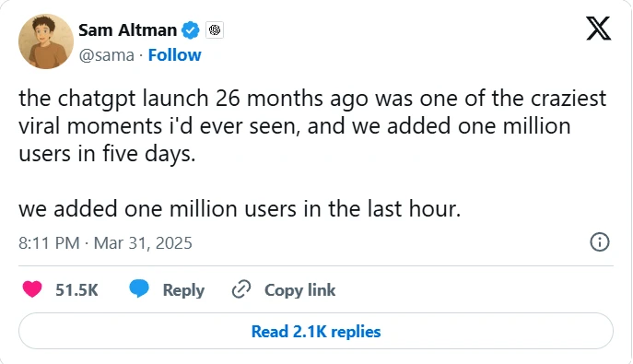This screenshot has width=633, height=364.
Task: Click the Sam Altman display name
Action: (127, 30)
